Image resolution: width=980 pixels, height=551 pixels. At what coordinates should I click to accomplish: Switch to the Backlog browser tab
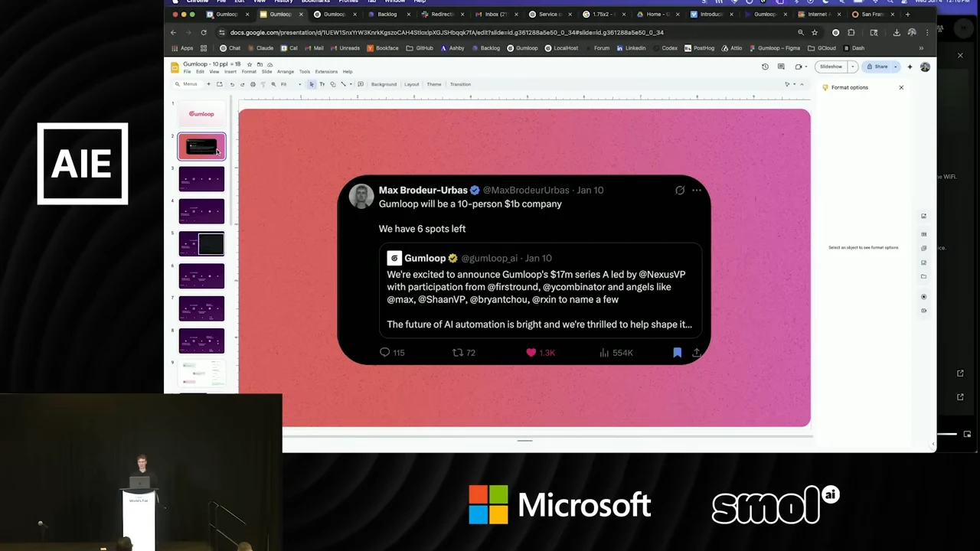(387, 14)
